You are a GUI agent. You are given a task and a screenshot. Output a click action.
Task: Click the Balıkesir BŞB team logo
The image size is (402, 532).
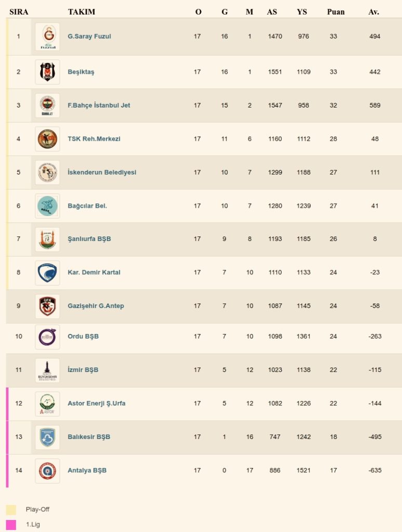(47, 437)
